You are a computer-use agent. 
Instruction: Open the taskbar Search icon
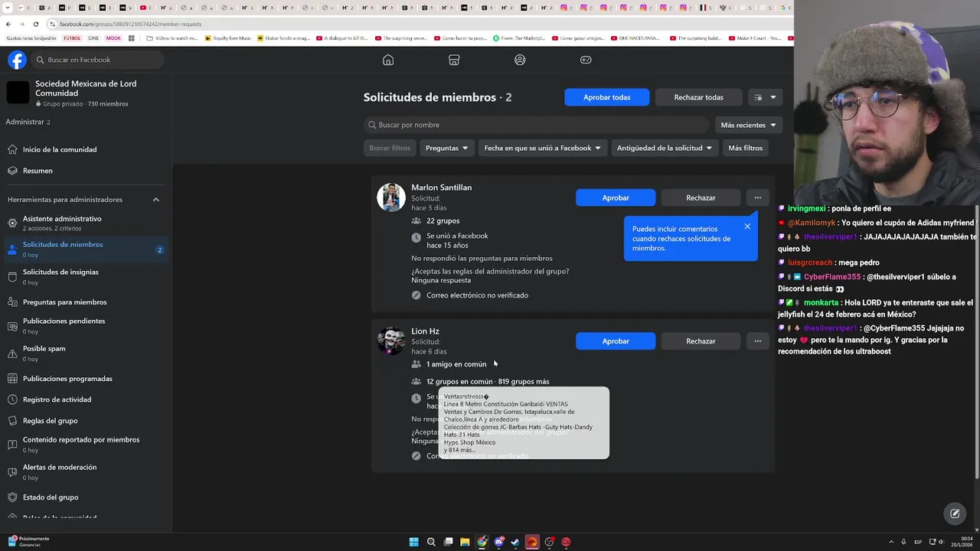431,542
